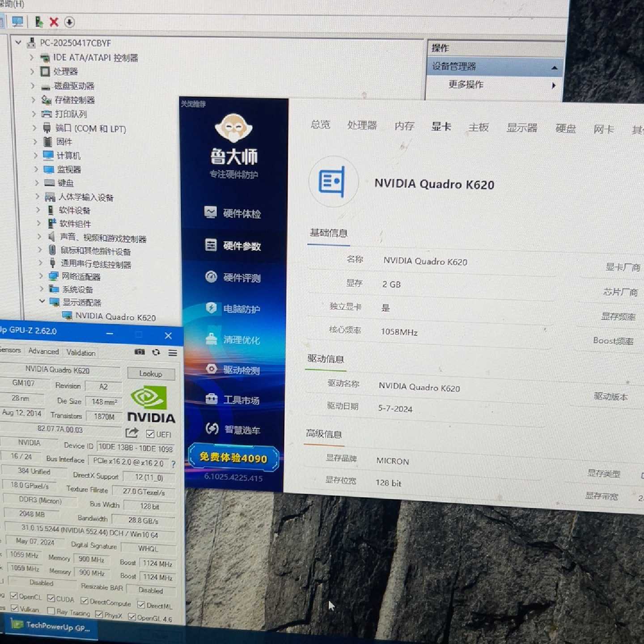Switch to the 硬盘 tab in Lu Dashi
The height and width of the screenshot is (644, 644).
pyautogui.click(x=566, y=129)
